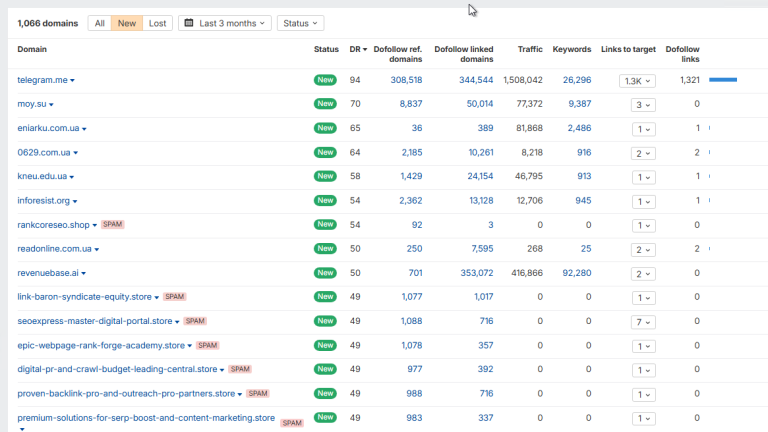Open links dropdown showing 7 for seoexpress row
This screenshot has height=432, width=768.
[643, 322]
